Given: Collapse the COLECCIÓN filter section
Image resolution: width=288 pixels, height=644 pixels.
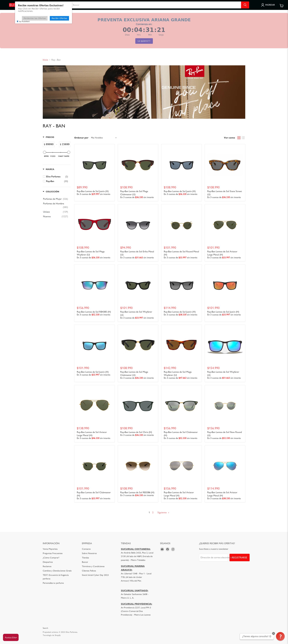Looking at the screenshot, I should point(51,191).
